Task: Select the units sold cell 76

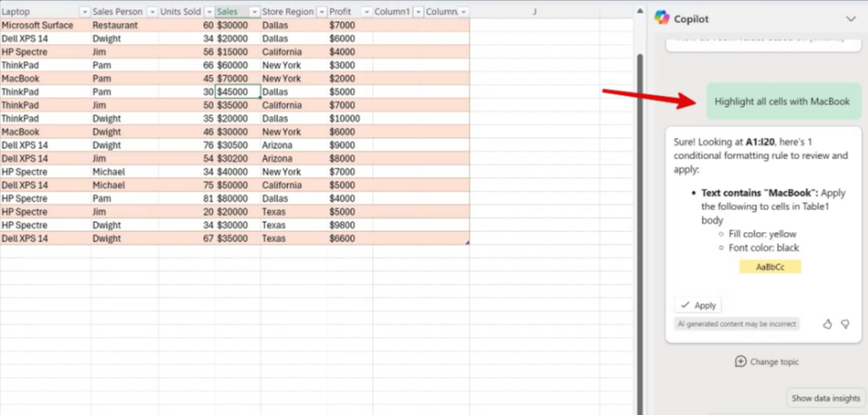Action: click(186, 145)
